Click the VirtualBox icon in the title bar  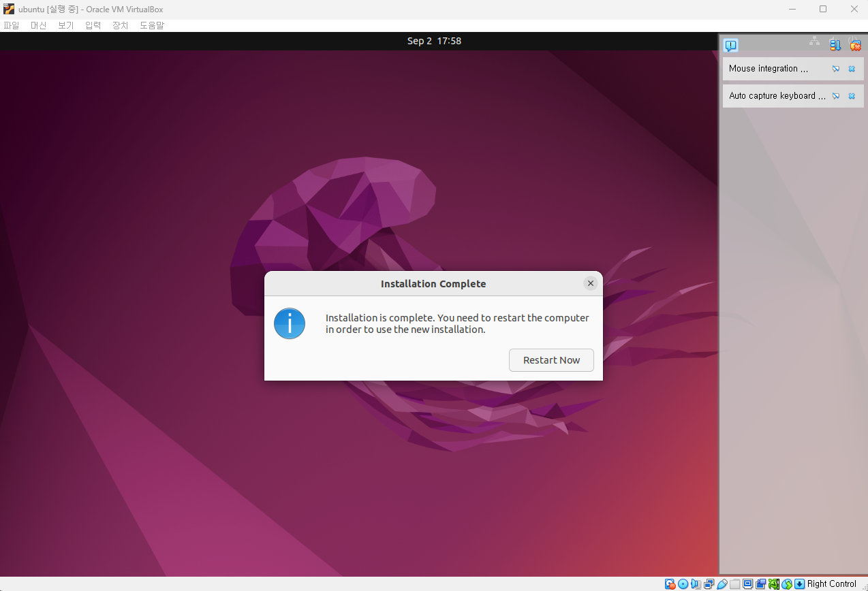(9, 9)
